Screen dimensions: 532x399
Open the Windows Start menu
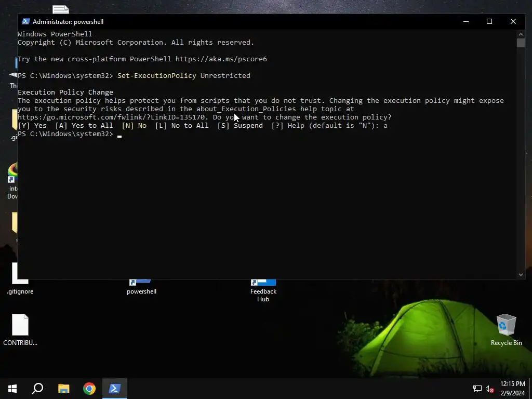pos(12,389)
